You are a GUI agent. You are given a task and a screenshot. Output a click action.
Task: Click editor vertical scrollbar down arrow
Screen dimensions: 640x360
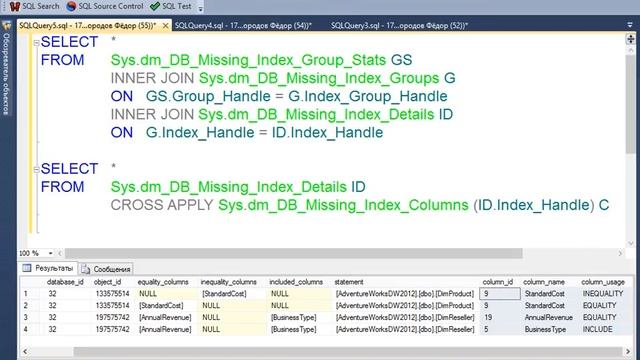pos(630,243)
